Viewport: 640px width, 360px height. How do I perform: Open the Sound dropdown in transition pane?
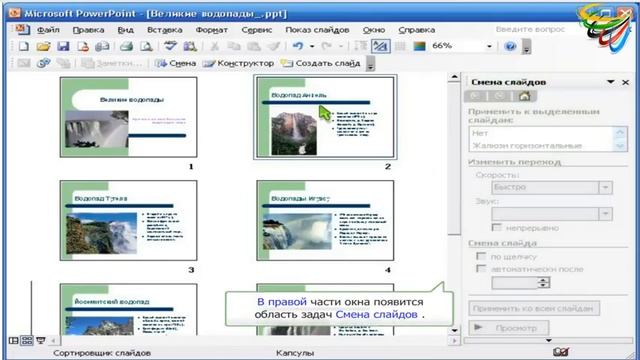point(605,214)
